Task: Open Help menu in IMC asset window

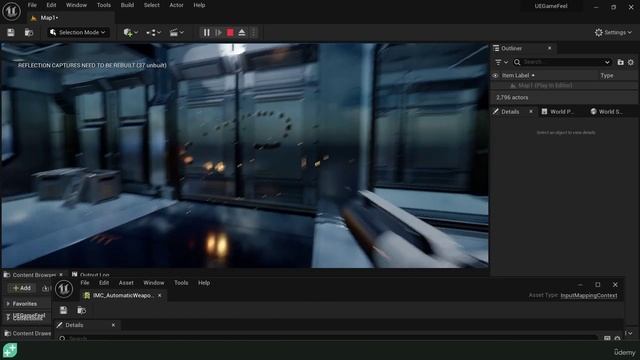Action: (204, 282)
